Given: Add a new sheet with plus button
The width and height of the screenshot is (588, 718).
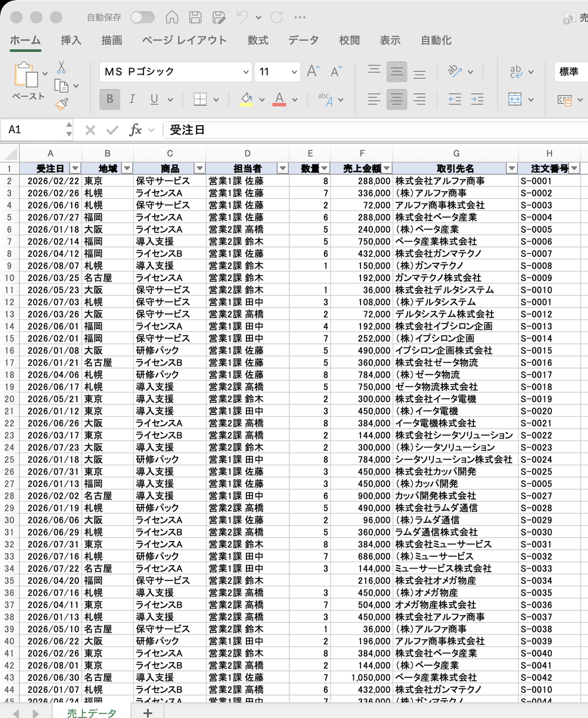Looking at the screenshot, I should (x=148, y=713).
